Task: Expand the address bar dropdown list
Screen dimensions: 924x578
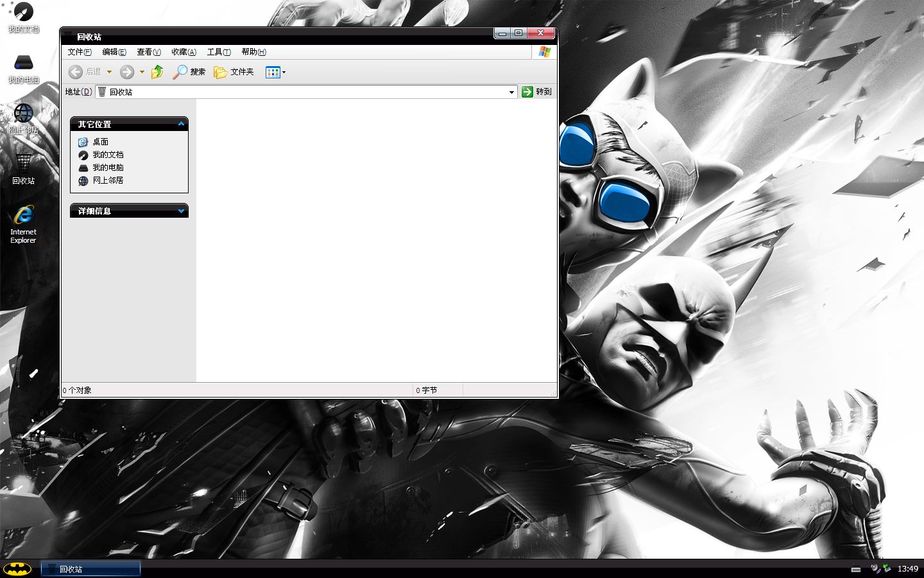Action: (x=511, y=92)
